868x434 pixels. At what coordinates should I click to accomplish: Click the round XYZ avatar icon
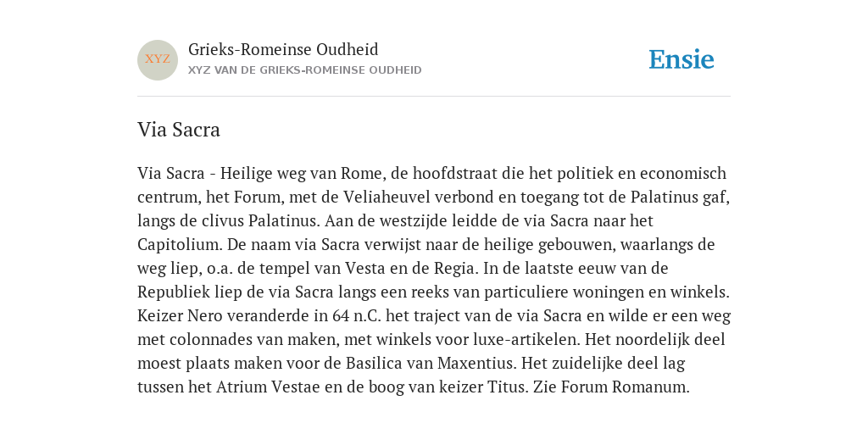[158, 60]
